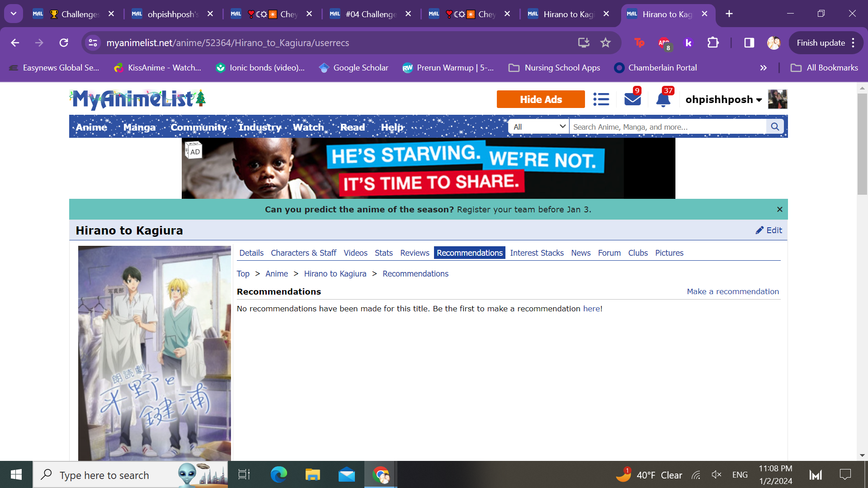Reload the current page
868x488 pixels.
point(64,43)
